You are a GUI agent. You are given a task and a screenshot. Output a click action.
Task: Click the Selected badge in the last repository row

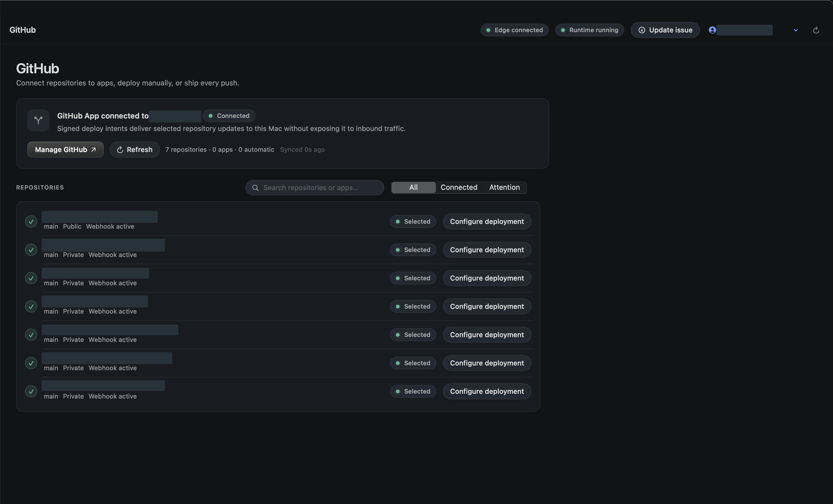[413, 391]
